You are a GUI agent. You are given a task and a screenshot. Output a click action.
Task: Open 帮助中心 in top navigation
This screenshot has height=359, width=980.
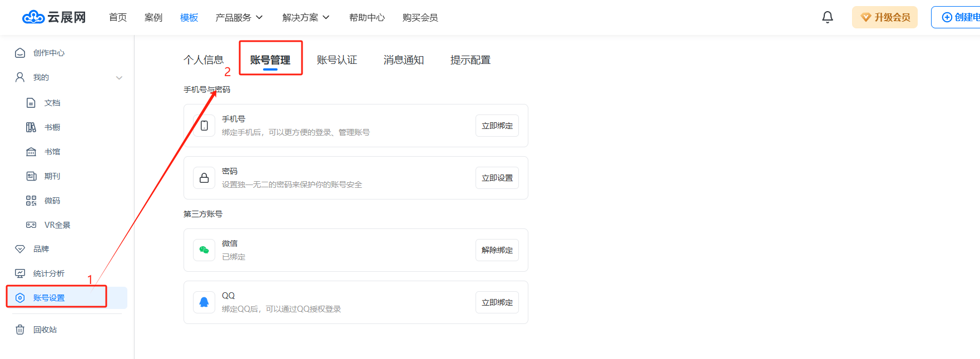click(367, 18)
